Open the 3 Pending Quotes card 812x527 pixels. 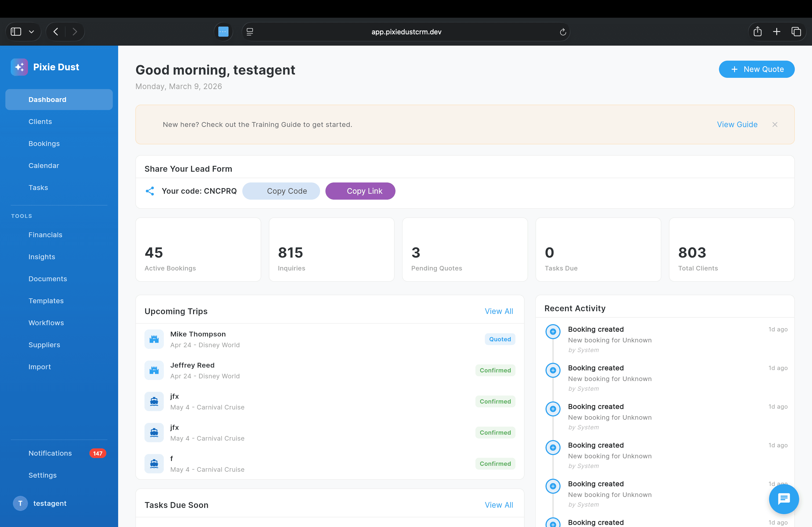coord(465,250)
